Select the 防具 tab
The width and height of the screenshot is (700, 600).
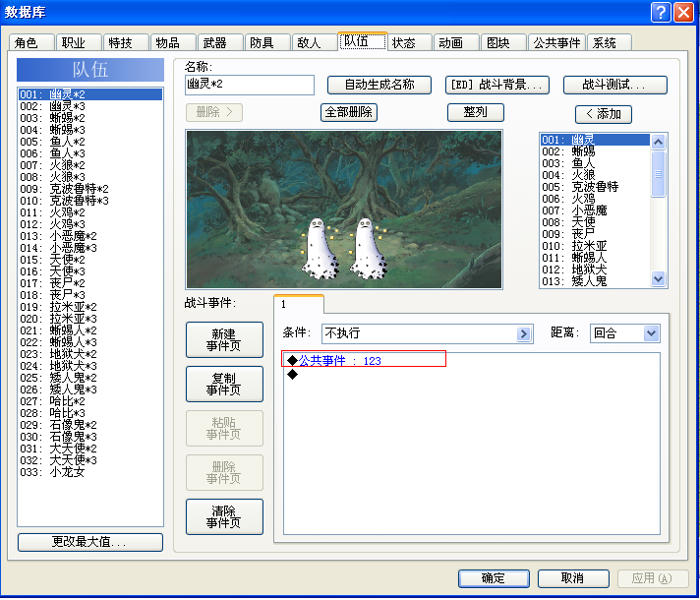click(267, 42)
